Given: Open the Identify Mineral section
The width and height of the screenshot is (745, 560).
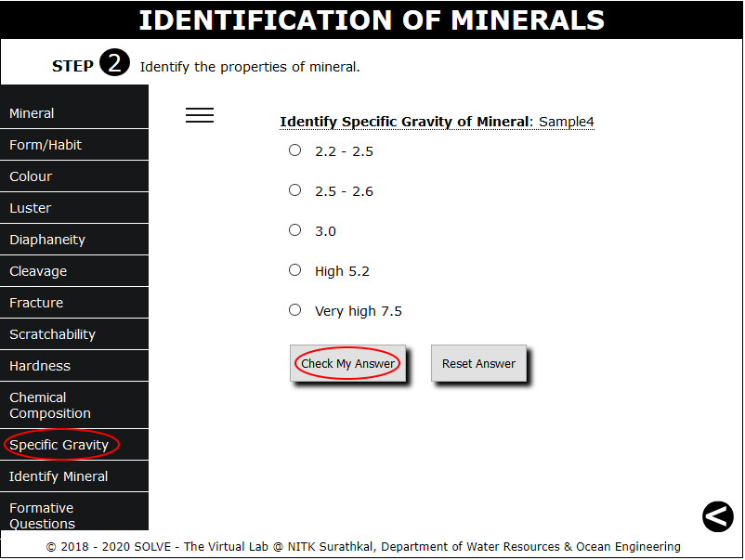Looking at the screenshot, I should (x=74, y=476).
